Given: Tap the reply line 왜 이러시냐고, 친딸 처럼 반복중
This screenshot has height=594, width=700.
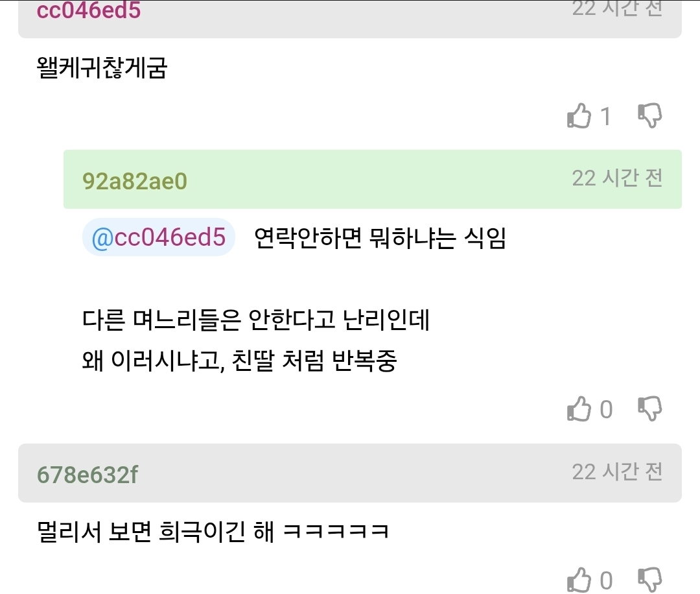Looking at the screenshot, I should click(239, 361).
